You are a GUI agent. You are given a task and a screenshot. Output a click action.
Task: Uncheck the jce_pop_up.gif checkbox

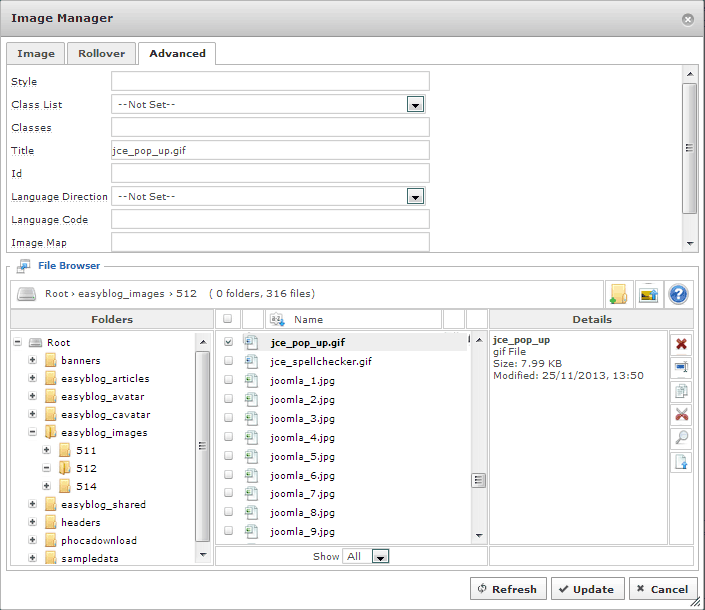[228, 342]
